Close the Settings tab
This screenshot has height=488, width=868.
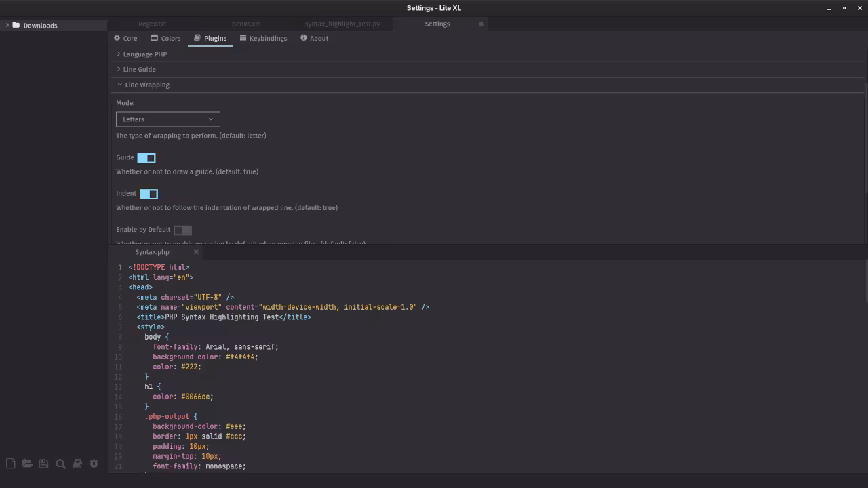pyautogui.click(x=481, y=24)
